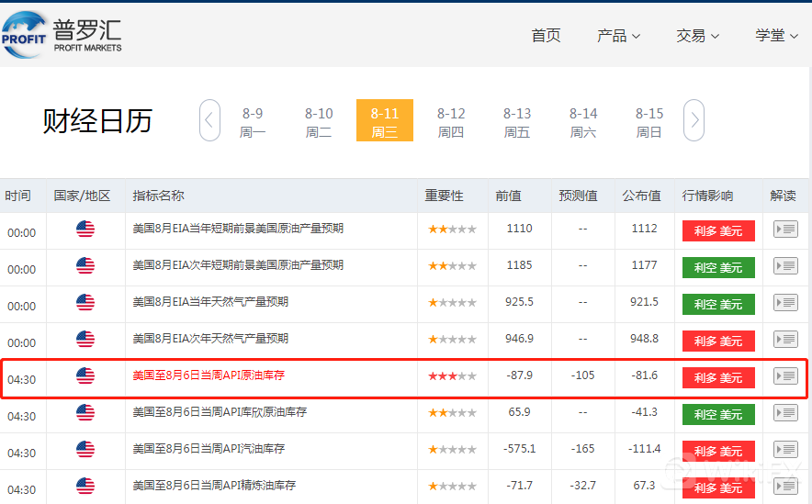Click the interpretation icon for API汽油库存 row

point(785,450)
